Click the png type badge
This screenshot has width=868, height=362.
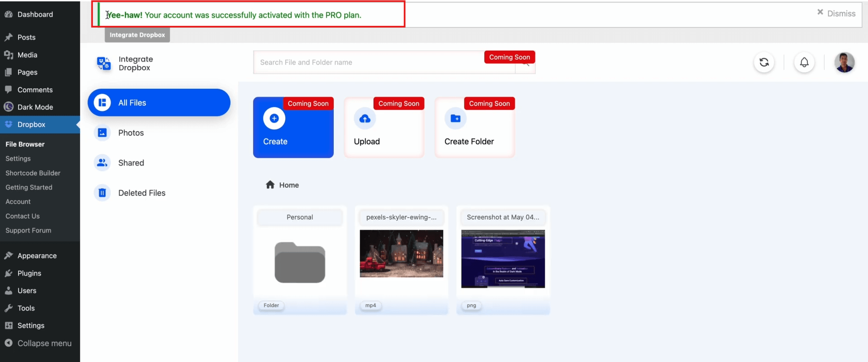[x=471, y=305]
